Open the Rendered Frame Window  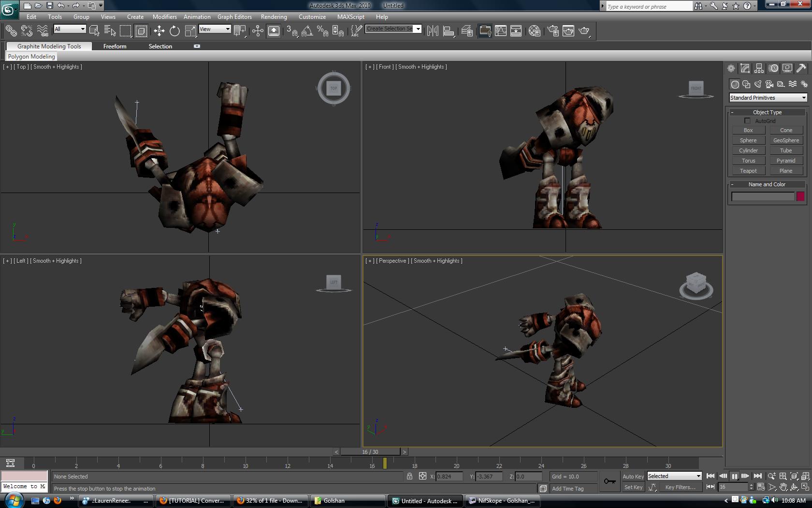568,31
